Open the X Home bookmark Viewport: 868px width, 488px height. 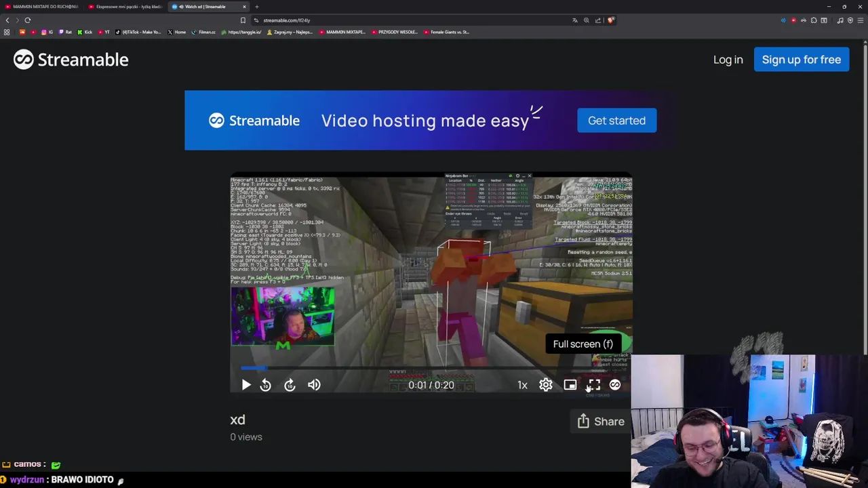[x=177, y=32]
